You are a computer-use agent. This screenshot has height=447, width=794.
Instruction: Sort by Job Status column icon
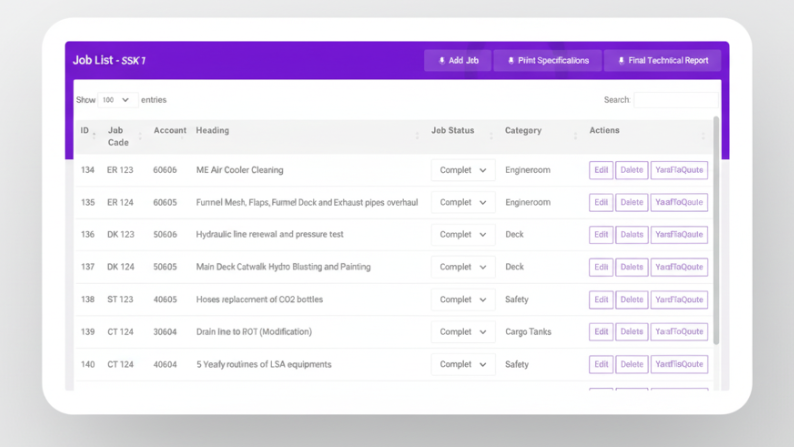490,135
